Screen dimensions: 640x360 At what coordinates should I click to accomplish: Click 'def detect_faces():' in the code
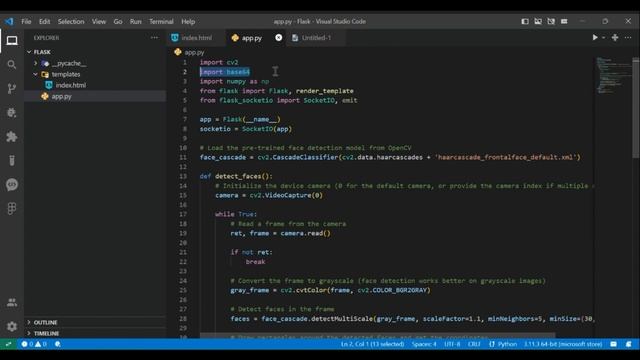coord(236,176)
